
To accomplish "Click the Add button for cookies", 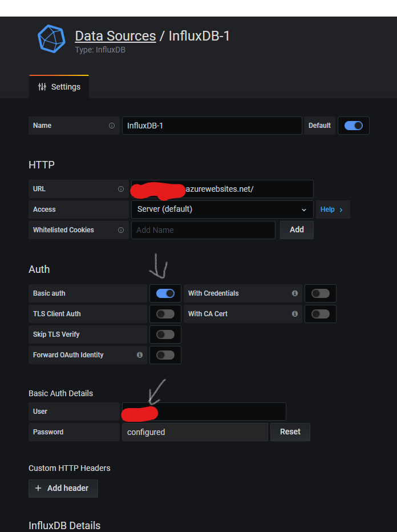I will 297,230.
